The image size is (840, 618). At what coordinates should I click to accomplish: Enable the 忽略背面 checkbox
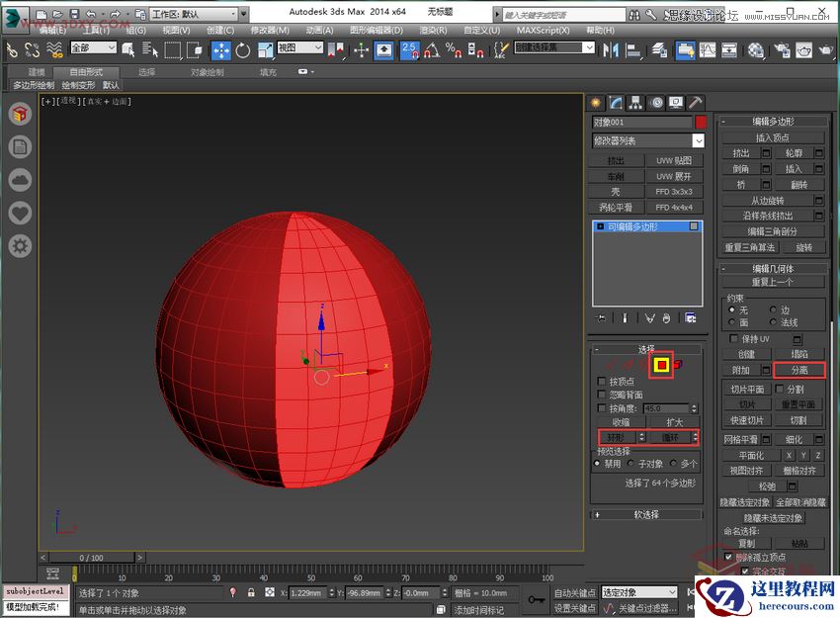[x=601, y=394]
